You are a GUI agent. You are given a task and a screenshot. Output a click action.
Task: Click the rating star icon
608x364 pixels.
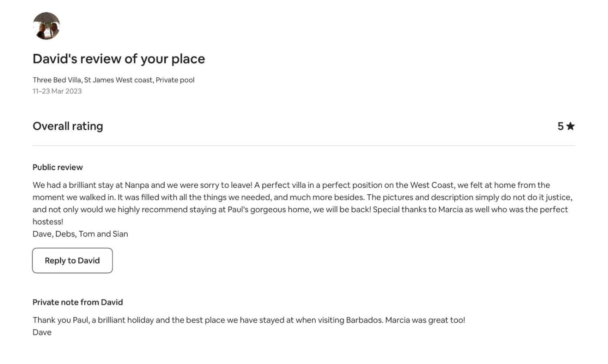click(570, 126)
